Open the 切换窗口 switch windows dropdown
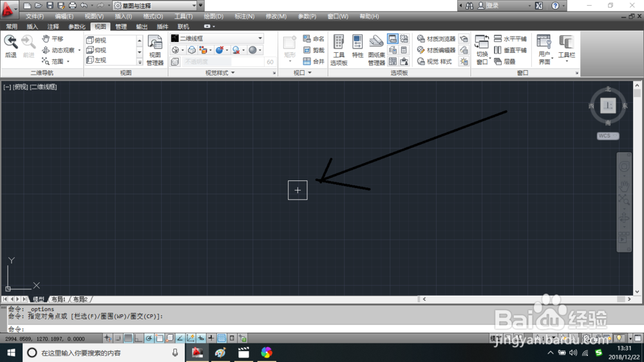644x362 pixels. [x=482, y=50]
